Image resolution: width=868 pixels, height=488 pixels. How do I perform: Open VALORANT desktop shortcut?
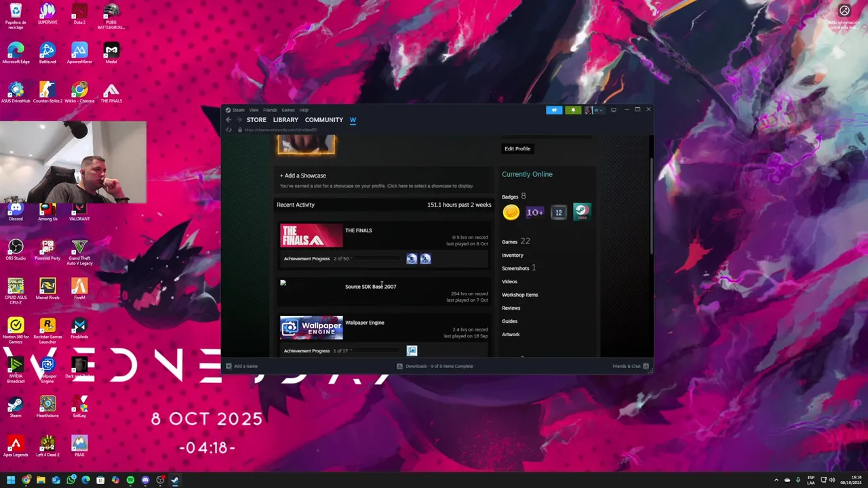(79, 211)
